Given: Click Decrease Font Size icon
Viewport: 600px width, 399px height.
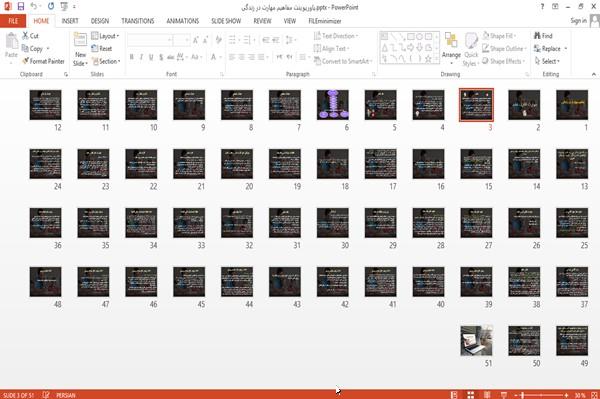Looking at the screenshot, I should tap(206, 40).
